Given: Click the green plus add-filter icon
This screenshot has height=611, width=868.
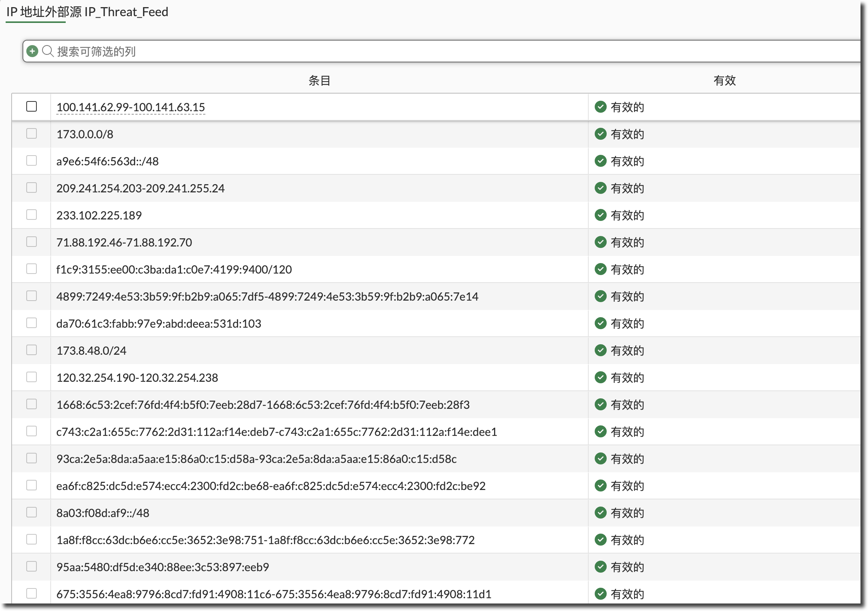Looking at the screenshot, I should (33, 51).
